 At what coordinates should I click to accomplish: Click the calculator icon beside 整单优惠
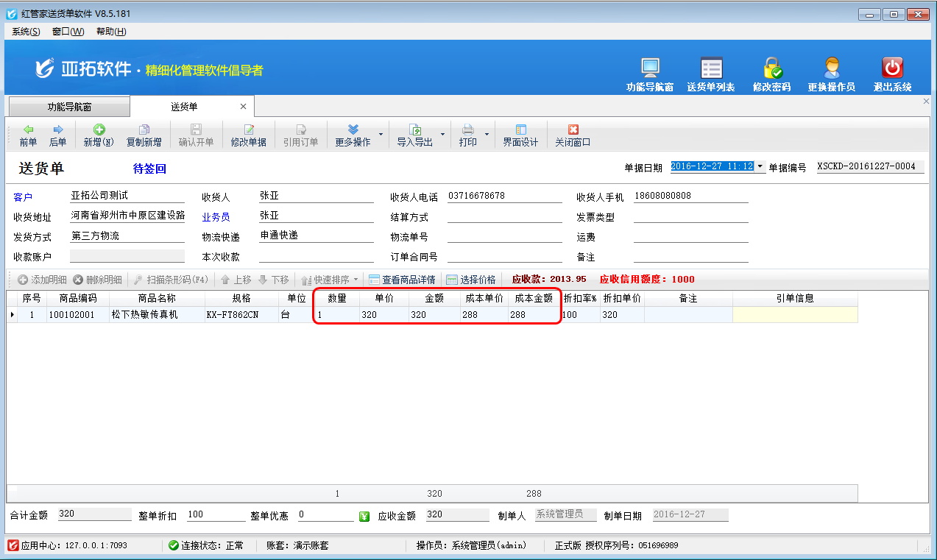coord(364,516)
